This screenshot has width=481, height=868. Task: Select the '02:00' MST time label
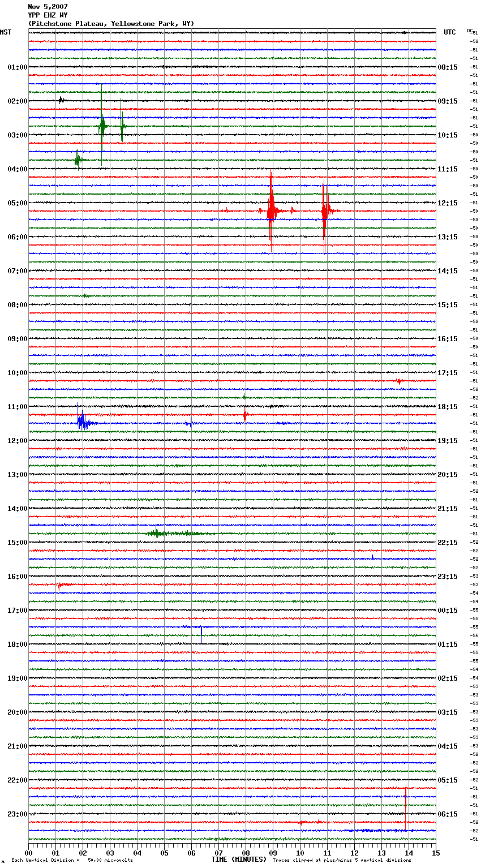pyautogui.click(x=18, y=101)
